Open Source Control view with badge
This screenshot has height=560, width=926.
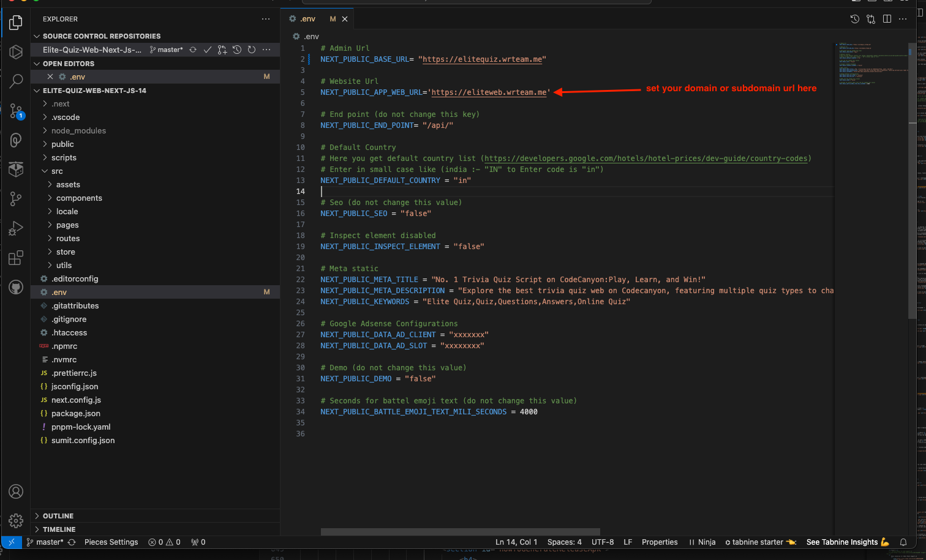(x=16, y=111)
